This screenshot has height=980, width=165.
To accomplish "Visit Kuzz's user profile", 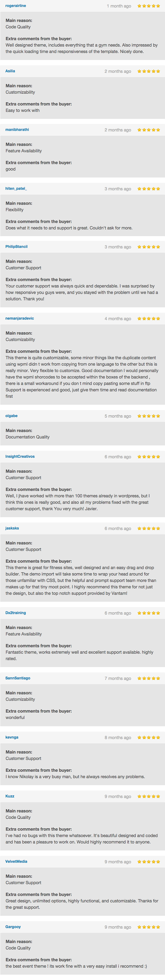I will pyautogui.click(x=10, y=796).
